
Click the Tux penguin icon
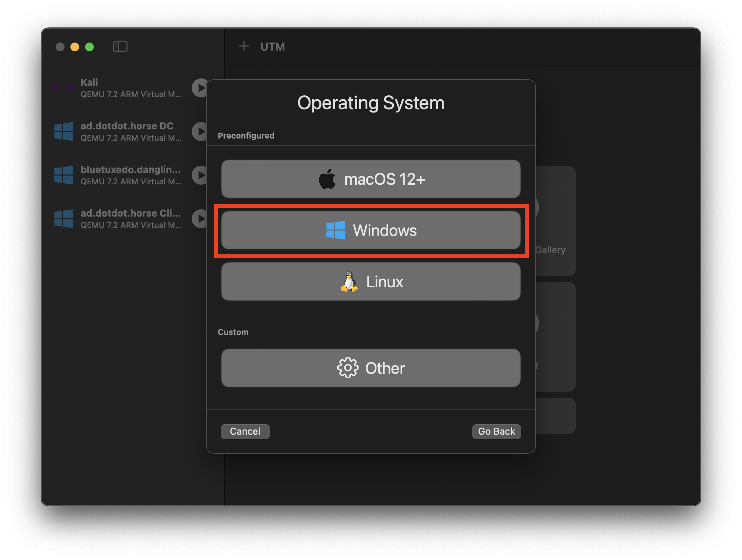[349, 281]
